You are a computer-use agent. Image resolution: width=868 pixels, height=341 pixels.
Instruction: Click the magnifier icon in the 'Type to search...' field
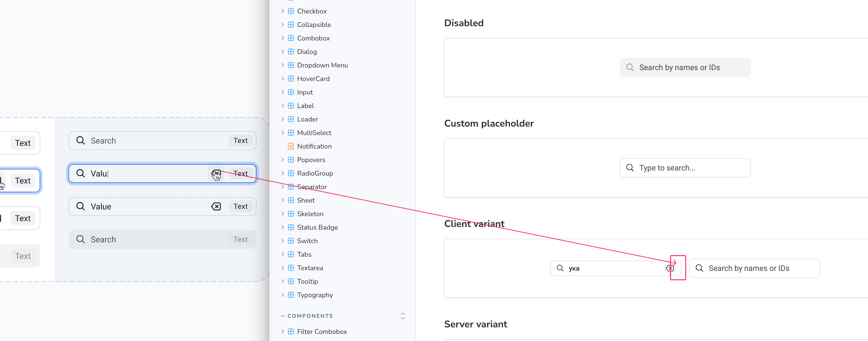click(630, 168)
